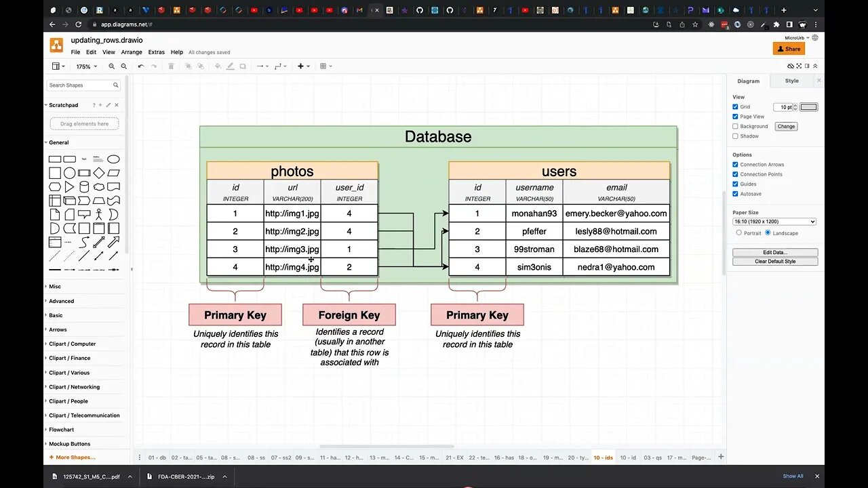Viewport: 868px width, 488px height.
Task: Click the background Change button
Action: 786,126
